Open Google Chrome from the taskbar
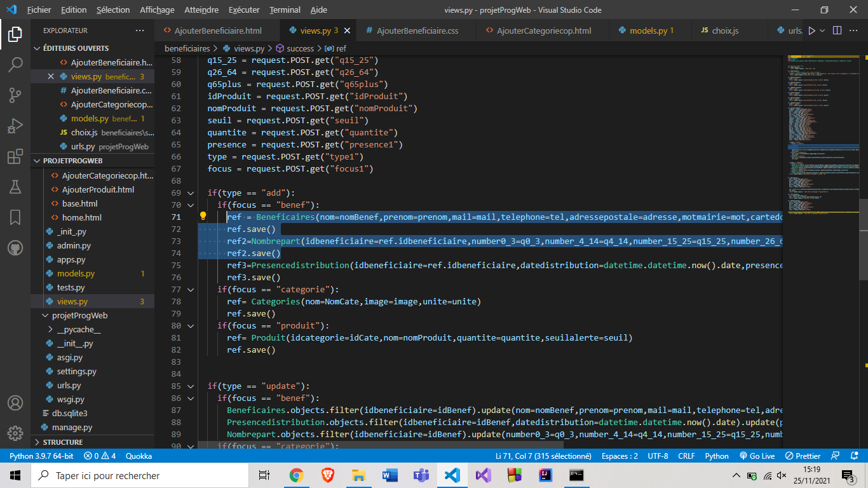 point(296,475)
